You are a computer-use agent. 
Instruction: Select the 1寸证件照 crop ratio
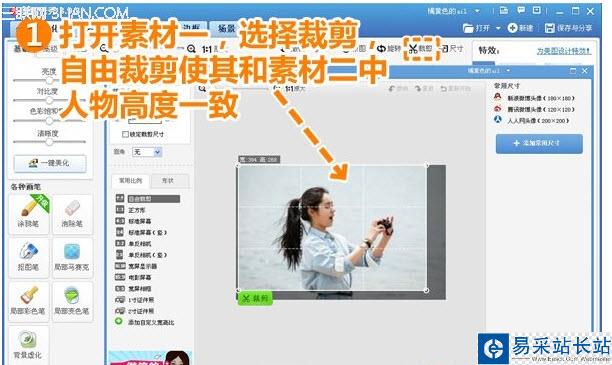pos(135,300)
